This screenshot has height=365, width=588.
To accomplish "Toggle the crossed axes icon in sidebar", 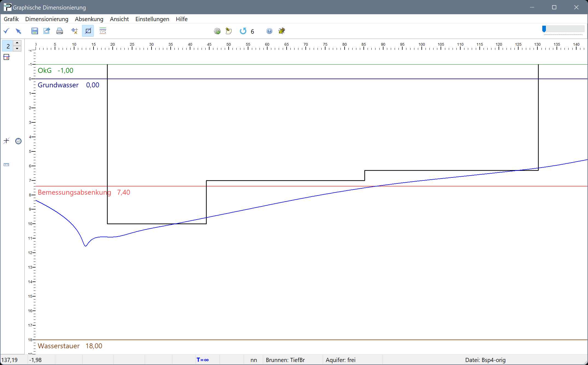I will click(x=6, y=141).
